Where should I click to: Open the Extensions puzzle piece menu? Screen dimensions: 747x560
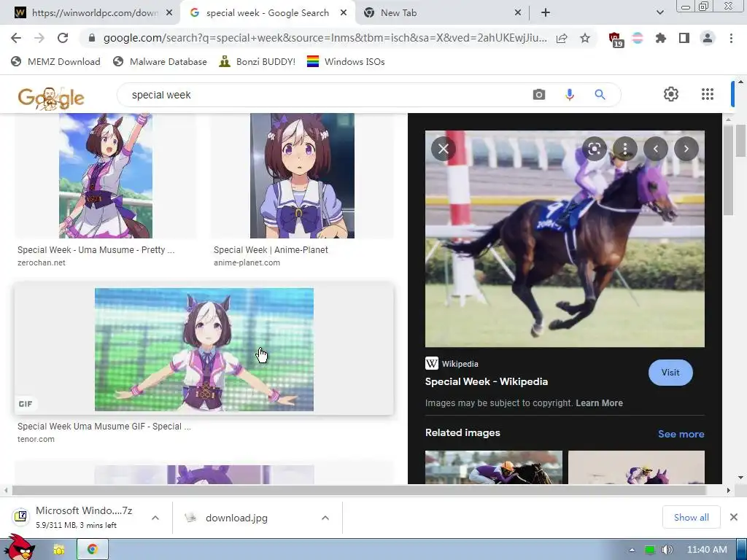pyautogui.click(x=661, y=38)
